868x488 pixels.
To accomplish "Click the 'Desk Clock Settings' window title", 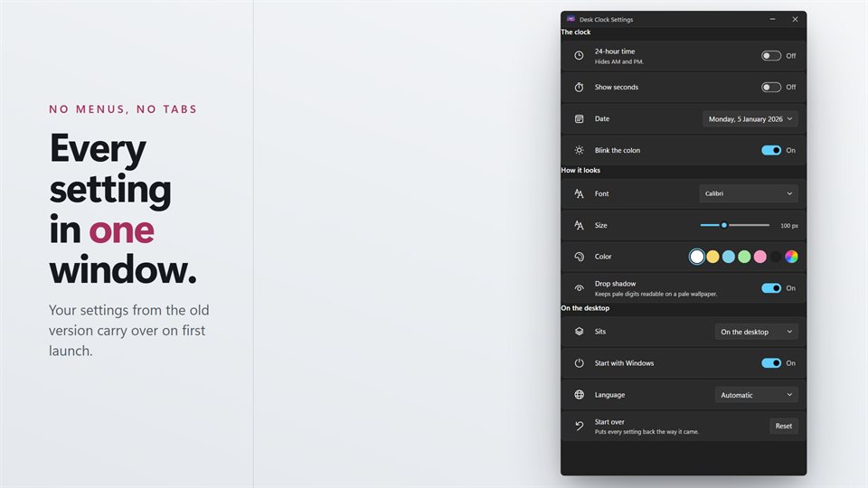I will pyautogui.click(x=606, y=19).
